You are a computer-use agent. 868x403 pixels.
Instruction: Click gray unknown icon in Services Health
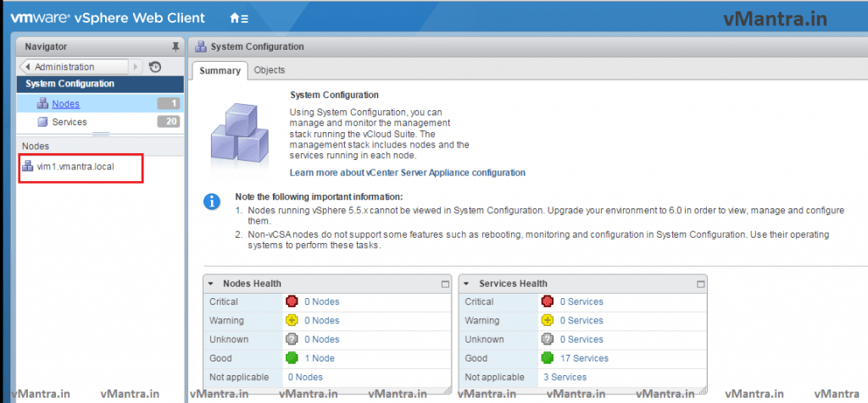click(x=548, y=339)
